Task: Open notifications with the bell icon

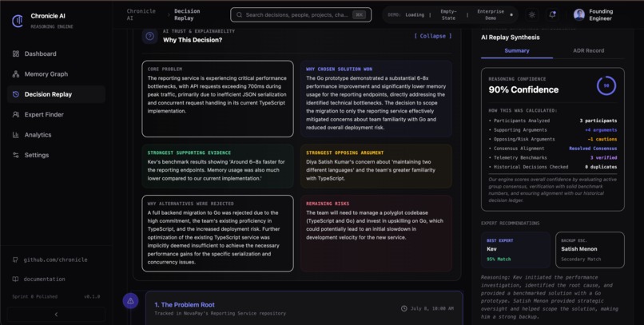Action: point(552,14)
